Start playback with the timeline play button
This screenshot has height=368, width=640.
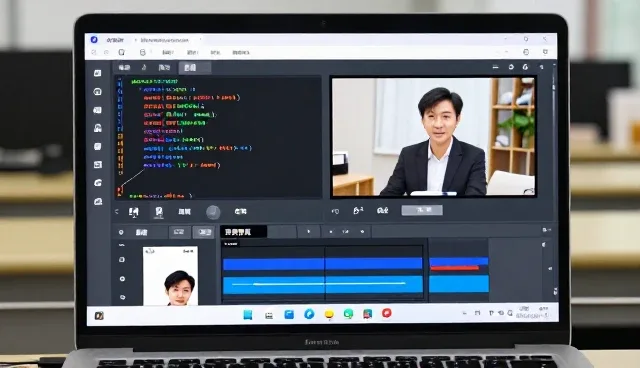(308, 232)
